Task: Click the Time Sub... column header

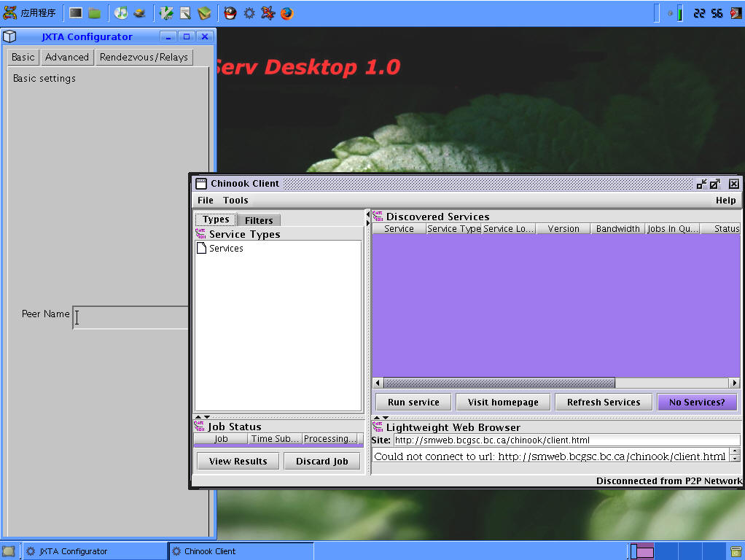Action: (275, 439)
